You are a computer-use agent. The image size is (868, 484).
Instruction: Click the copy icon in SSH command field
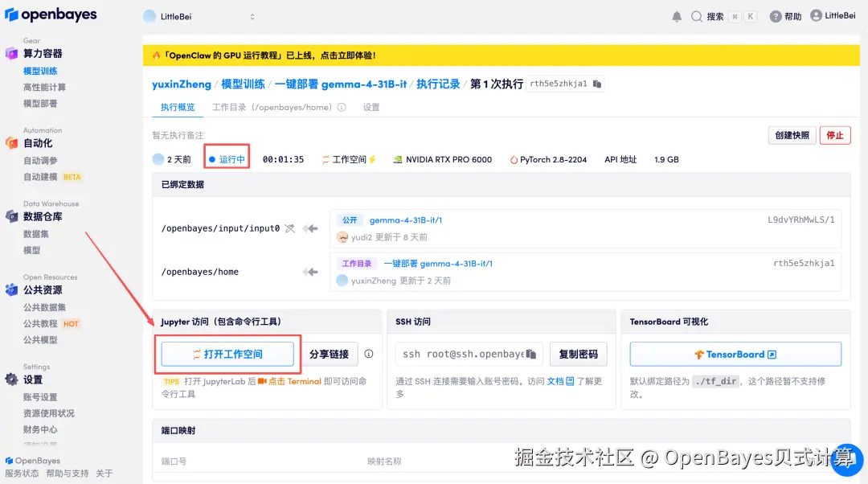(x=534, y=354)
